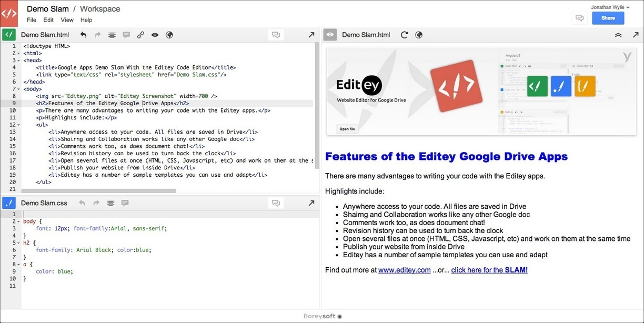Open the comments icon beside the Share button
The height and width of the screenshot is (323, 644).
point(579,18)
